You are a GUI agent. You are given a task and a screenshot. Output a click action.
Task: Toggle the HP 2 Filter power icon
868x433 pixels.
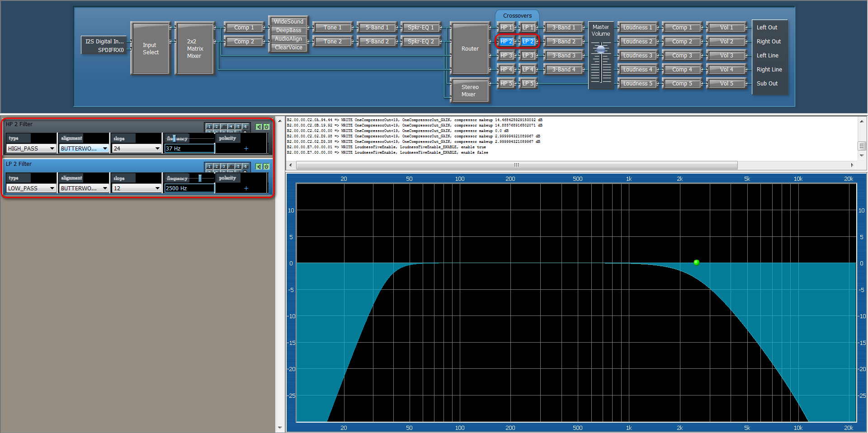[266, 127]
